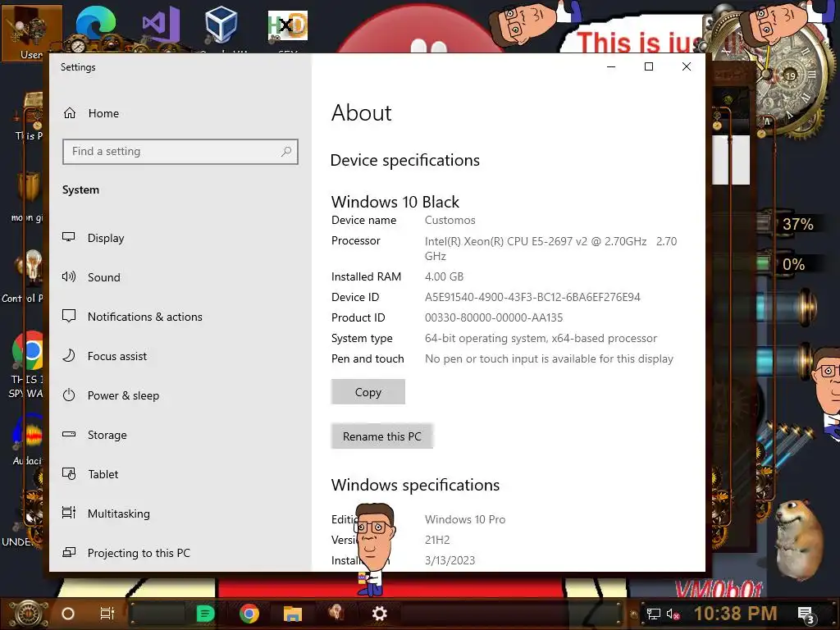Image resolution: width=840 pixels, height=630 pixels.
Task: Open Chrome from the taskbar
Action: coord(249,614)
